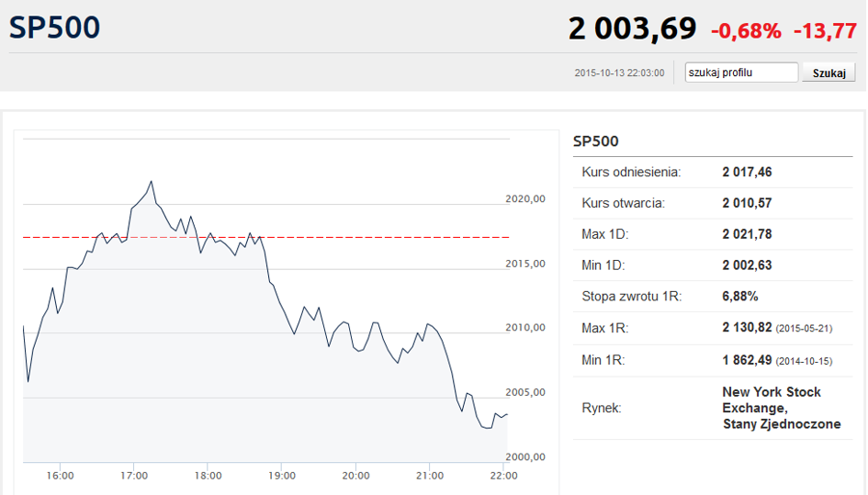Click the current value 2 003,69
Viewport: 868px width, 495px height.
pyautogui.click(x=632, y=28)
